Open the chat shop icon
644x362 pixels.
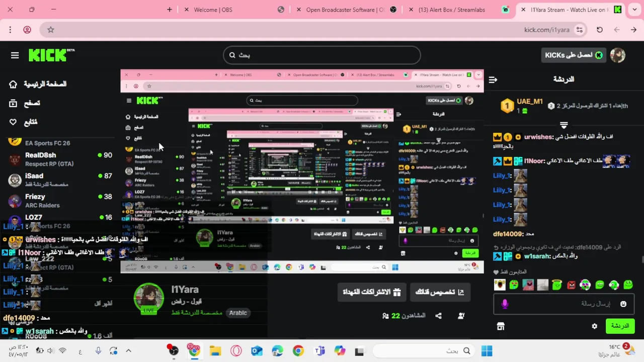click(x=501, y=326)
